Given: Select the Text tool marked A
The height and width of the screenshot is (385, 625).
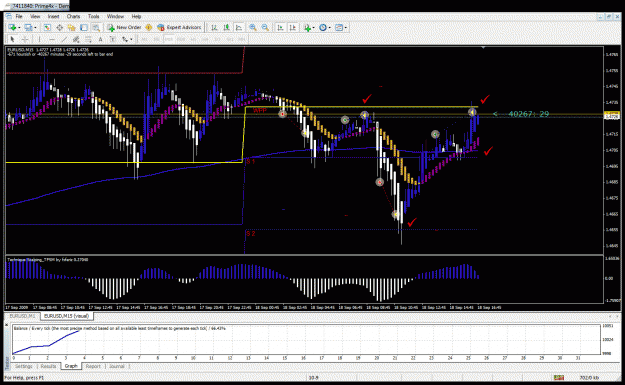Looking at the screenshot, I should click(100, 39).
